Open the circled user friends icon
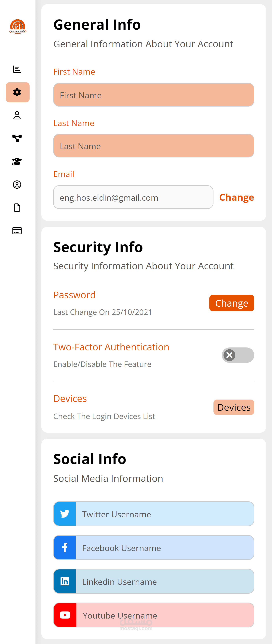Image resolution: width=272 pixels, height=644 pixels. (17, 184)
